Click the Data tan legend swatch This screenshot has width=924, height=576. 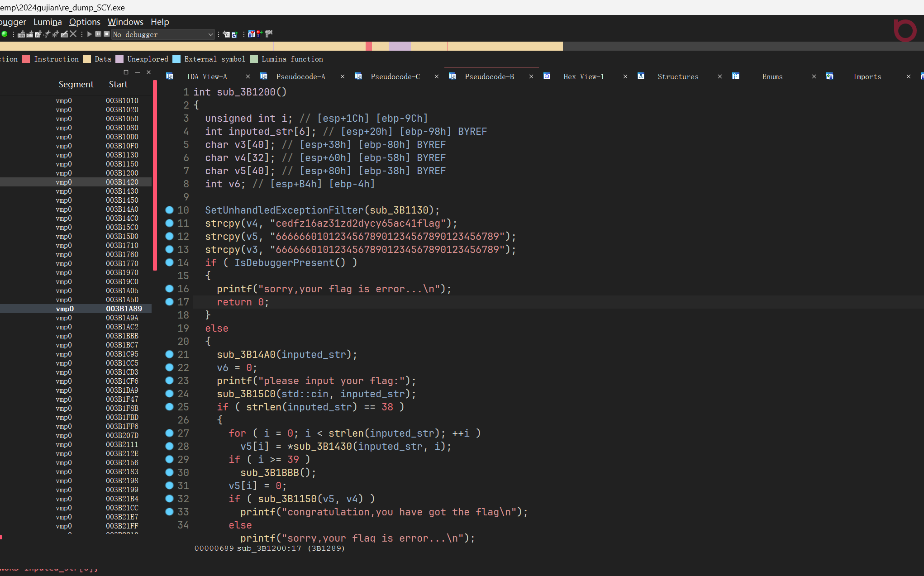[87, 59]
